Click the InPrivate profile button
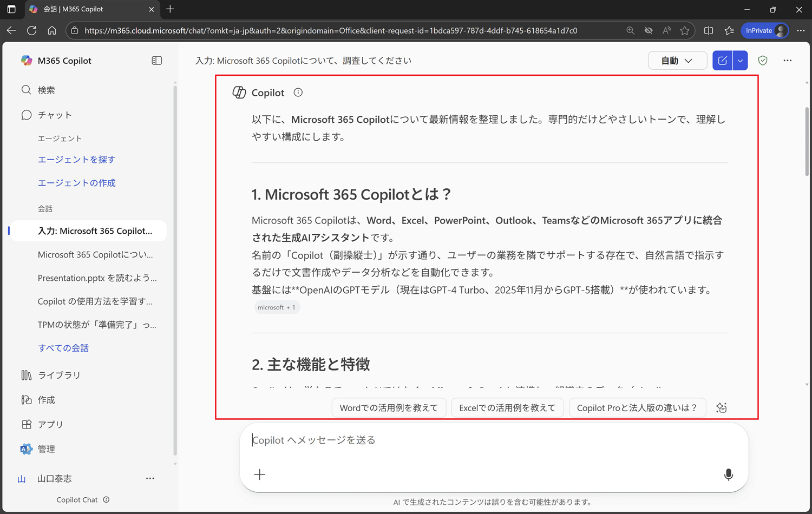 [765, 30]
